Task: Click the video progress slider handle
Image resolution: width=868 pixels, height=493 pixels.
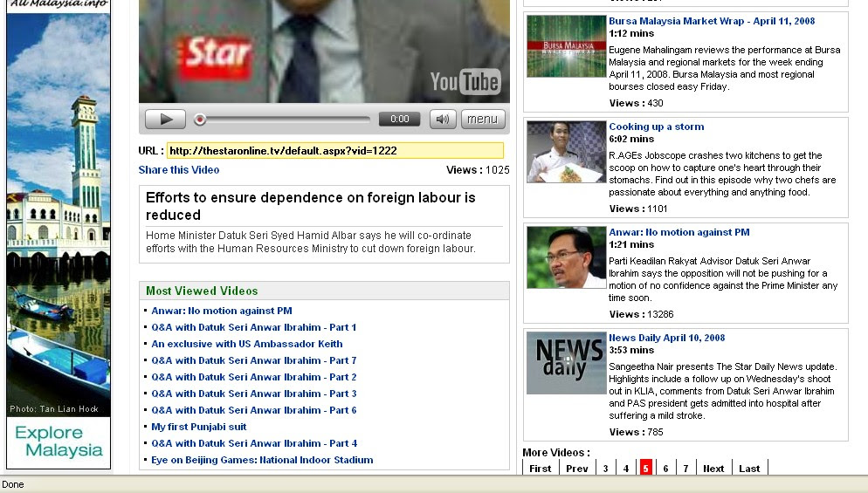Action: 200,120
